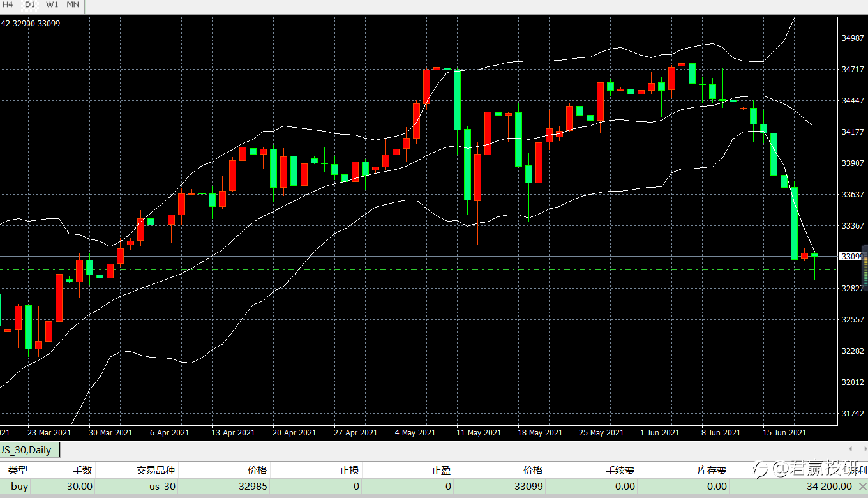The image size is (868, 498).
Task: Click the 33099 current price cell
Action: [528, 487]
